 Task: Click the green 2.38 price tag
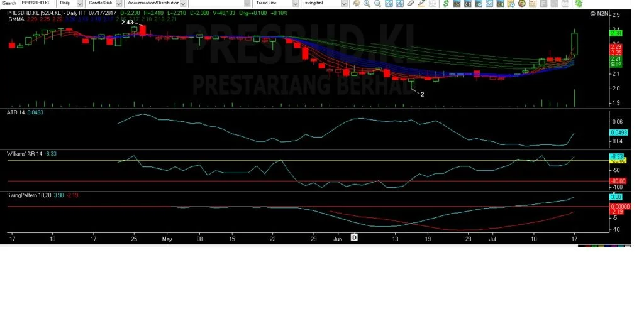[616, 33]
